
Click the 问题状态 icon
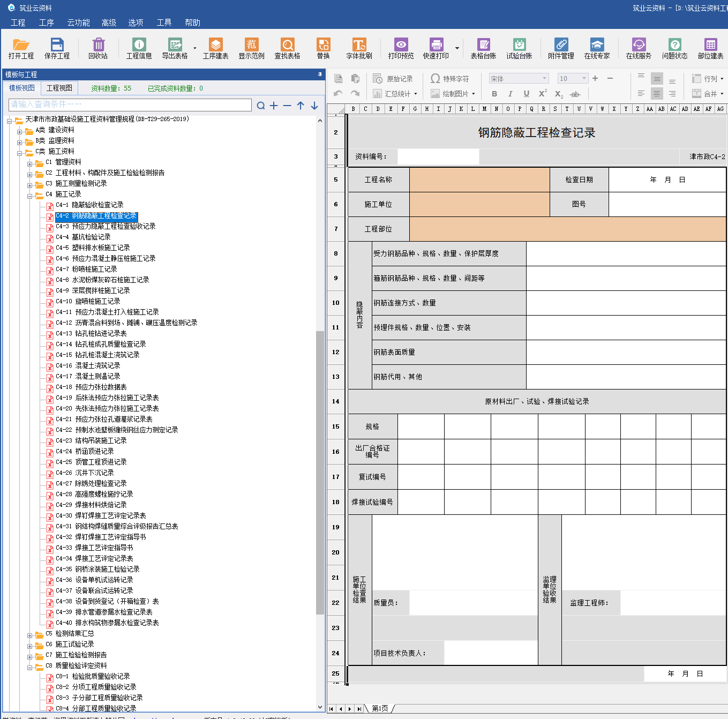(674, 48)
